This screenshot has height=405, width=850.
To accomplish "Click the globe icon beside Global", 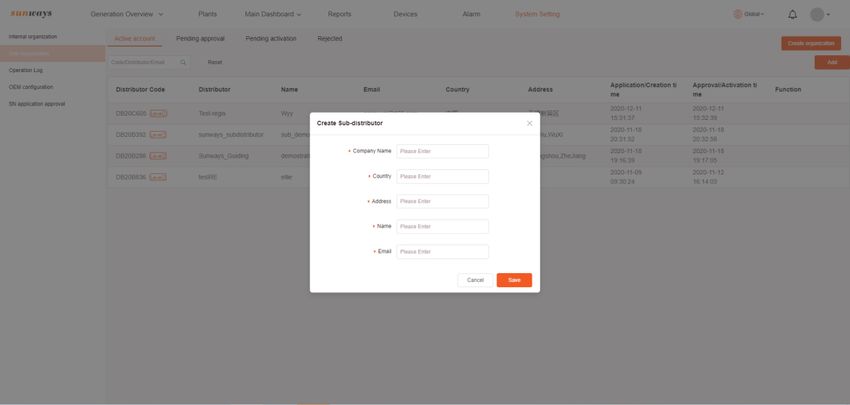I will point(737,14).
